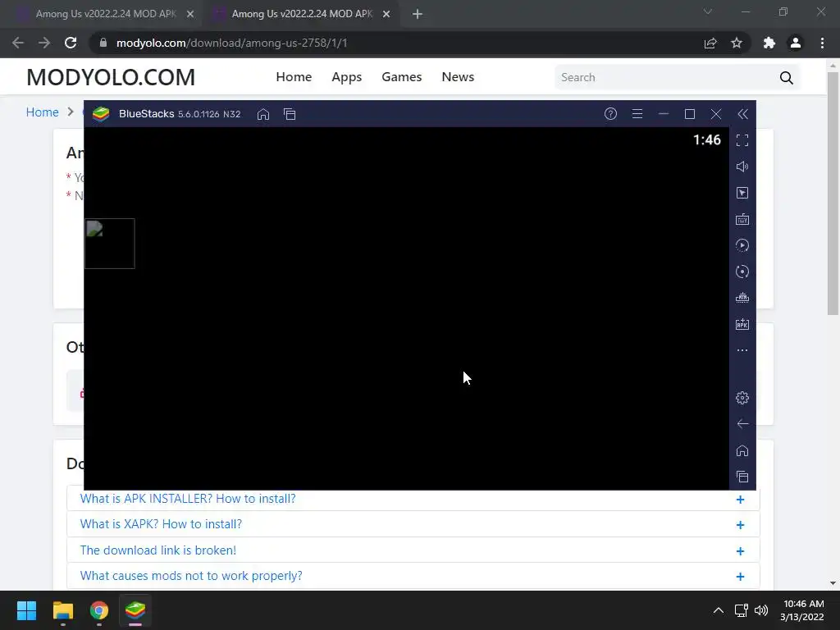
Task: Click the site Search field
Action: pyautogui.click(x=664, y=77)
